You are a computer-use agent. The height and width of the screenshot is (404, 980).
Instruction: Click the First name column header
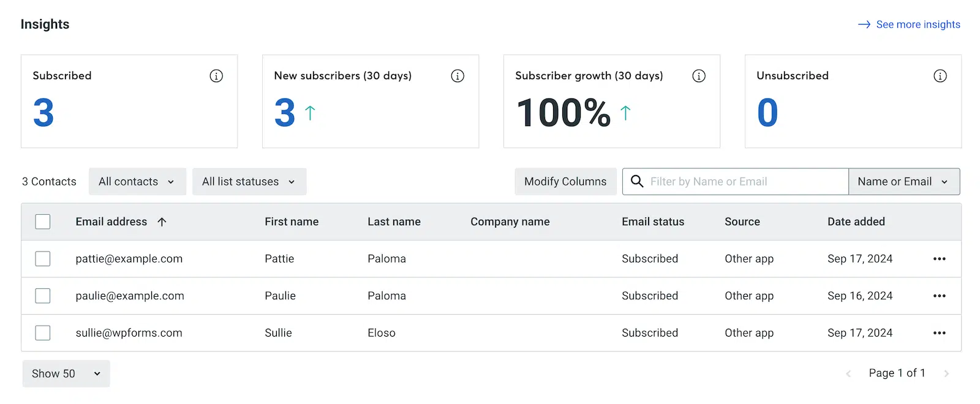292,222
